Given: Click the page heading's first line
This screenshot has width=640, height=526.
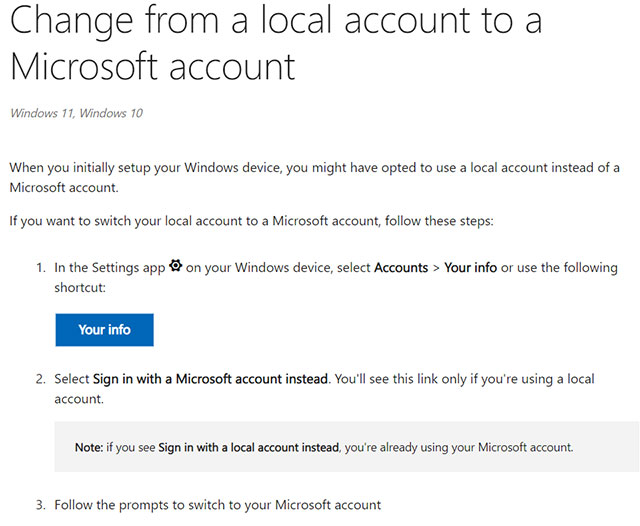Looking at the screenshot, I should pos(275,23).
